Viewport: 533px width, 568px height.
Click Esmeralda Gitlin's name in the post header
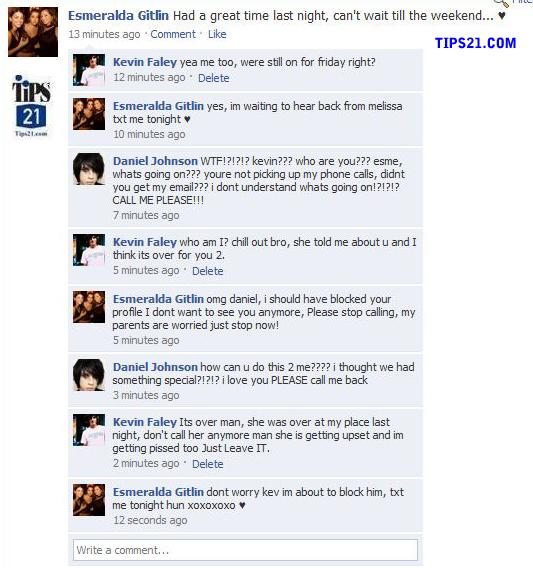118,16
